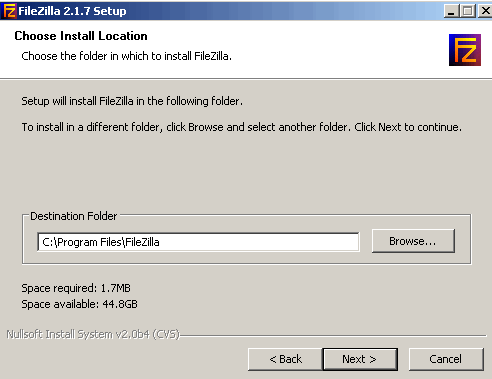Continue installation with the Next button
492x379 pixels.
(x=360, y=359)
